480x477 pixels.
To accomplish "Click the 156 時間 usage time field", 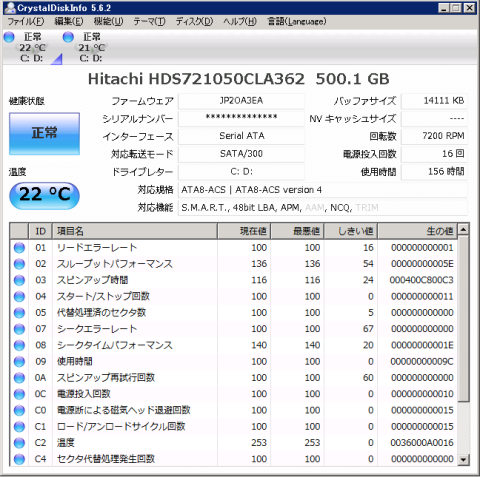I will coord(434,172).
